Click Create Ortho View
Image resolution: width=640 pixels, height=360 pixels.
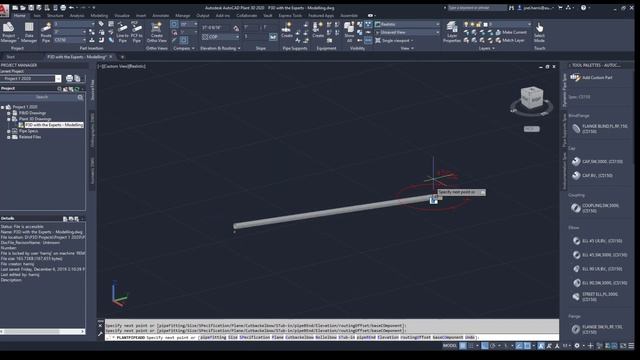click(x=156, y=32)
